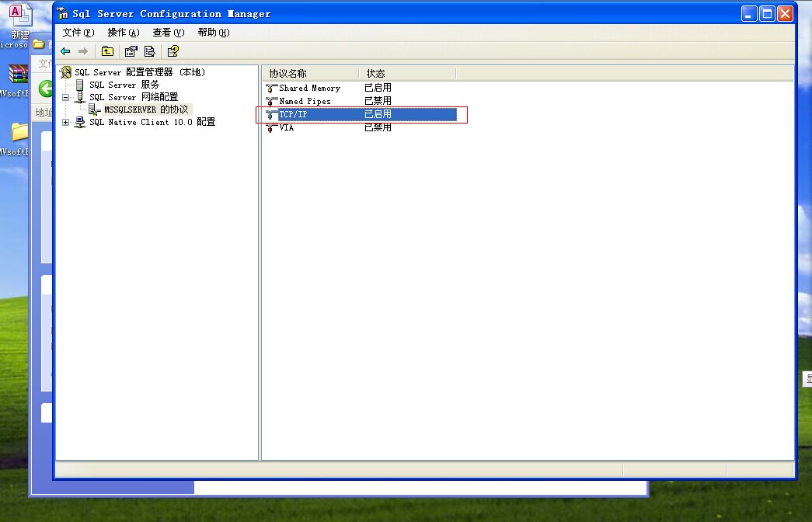Click the SQL Server 配置管理器 root node icon

[x=65, y=72]
